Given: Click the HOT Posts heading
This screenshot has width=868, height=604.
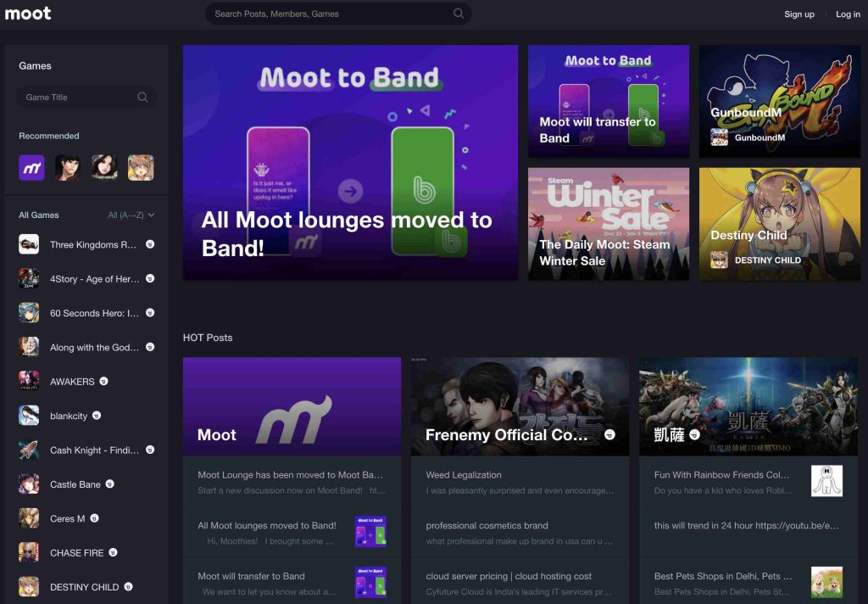Looking at the screenshot, I should tap(208, 338).
